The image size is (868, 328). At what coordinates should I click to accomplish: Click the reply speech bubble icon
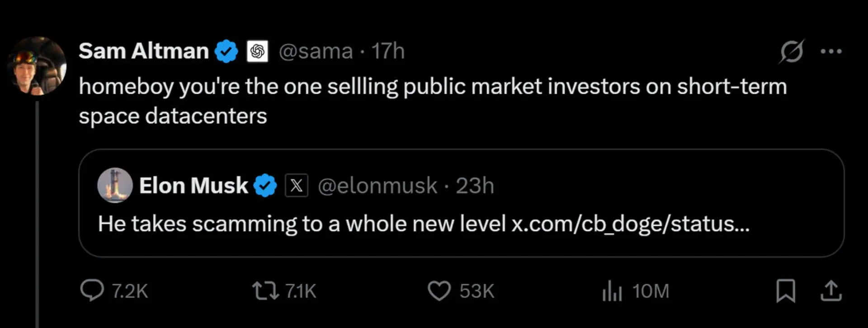(92, 291)
